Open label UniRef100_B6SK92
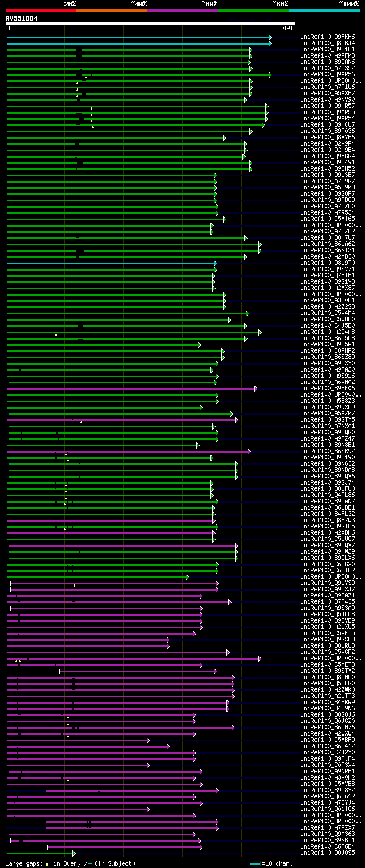The width and height of the screenshot is (365, 868). (x=327, y=451)
